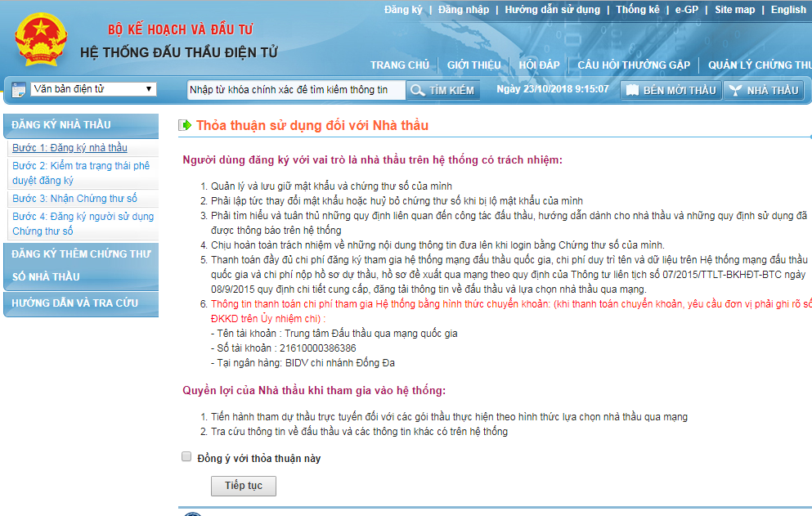Open the Site map link
This screenshot has height=516, width=812.
(735, 9)
